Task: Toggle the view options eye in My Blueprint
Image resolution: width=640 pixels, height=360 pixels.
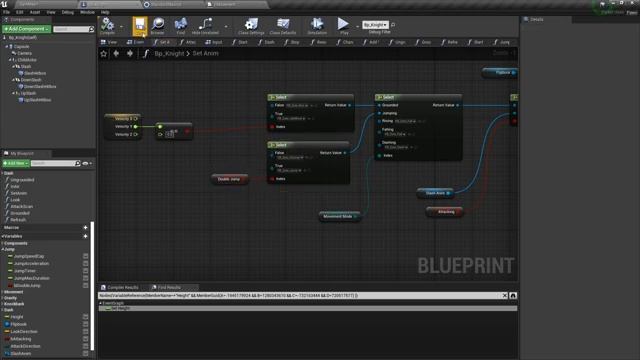Action: tap(85, 163)
